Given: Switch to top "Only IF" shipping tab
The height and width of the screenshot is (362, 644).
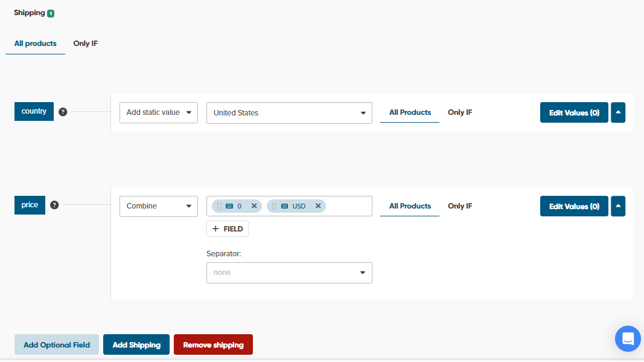Looking at the screenshot, I should pyautogui.click(x=86, y=44).
